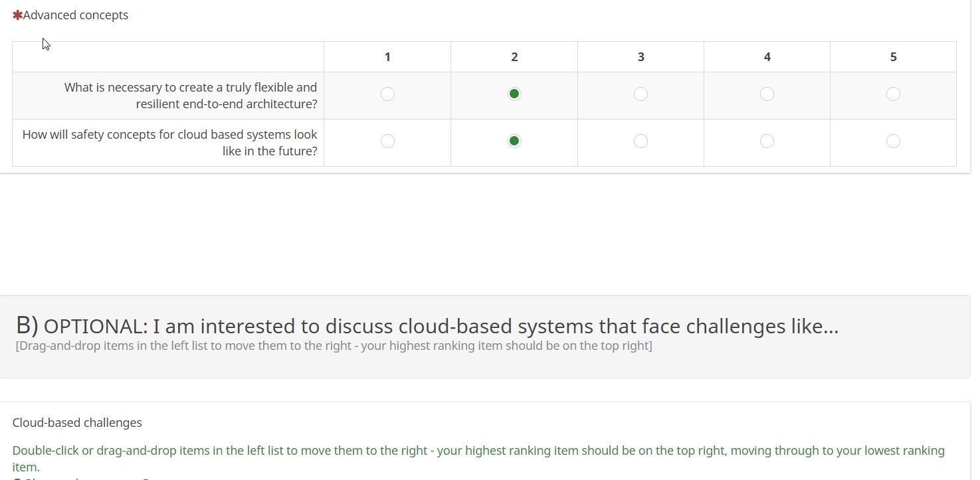
Task: Choose rating 5 for cloud safety concepts question
Action: [x=893, y=141]
